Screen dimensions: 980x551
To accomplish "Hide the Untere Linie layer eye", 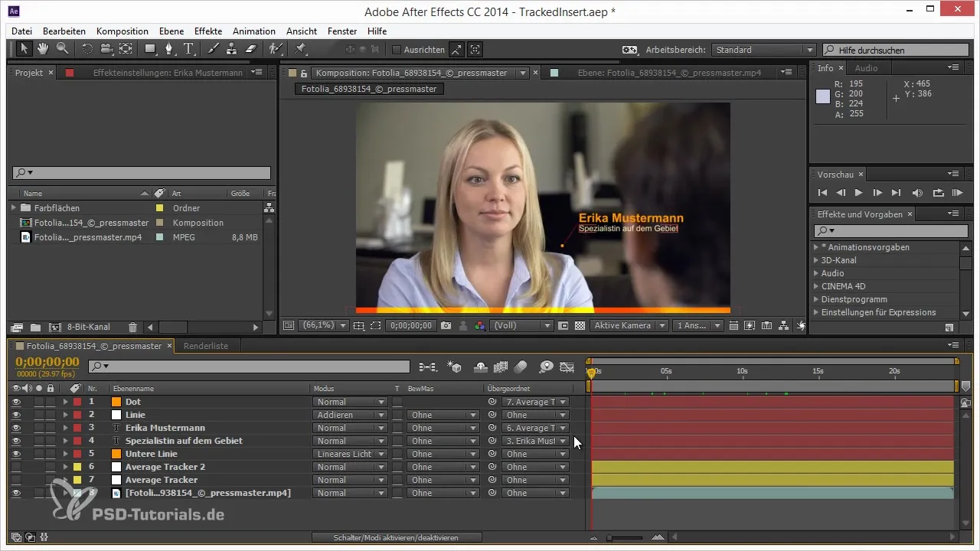I will [16, 454].
